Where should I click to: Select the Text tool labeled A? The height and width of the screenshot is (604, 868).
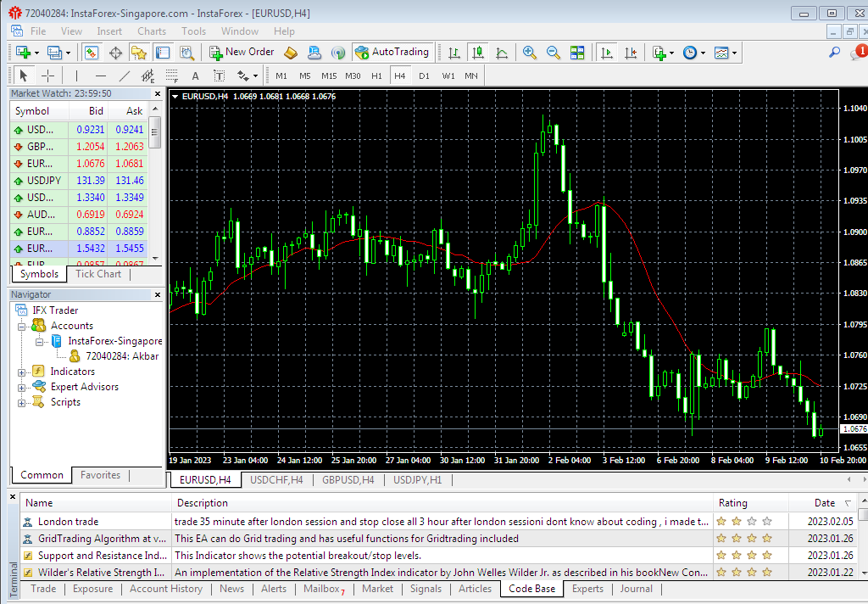pos(196,75)
